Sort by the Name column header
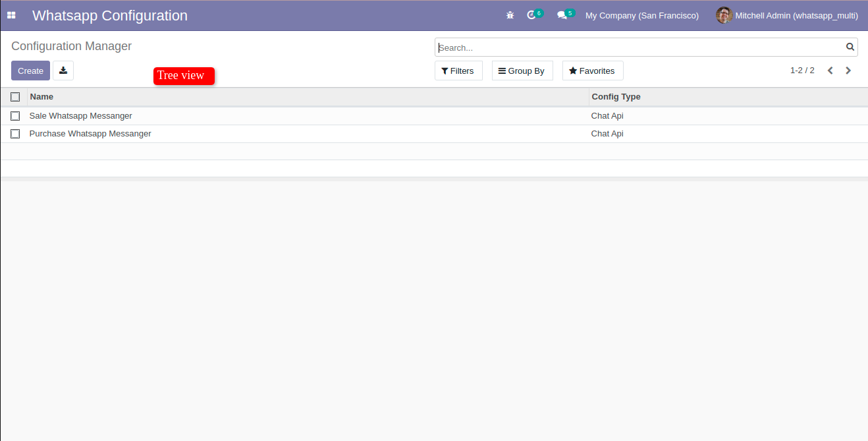The image size is (868, 441). click(x=308, y=97)
